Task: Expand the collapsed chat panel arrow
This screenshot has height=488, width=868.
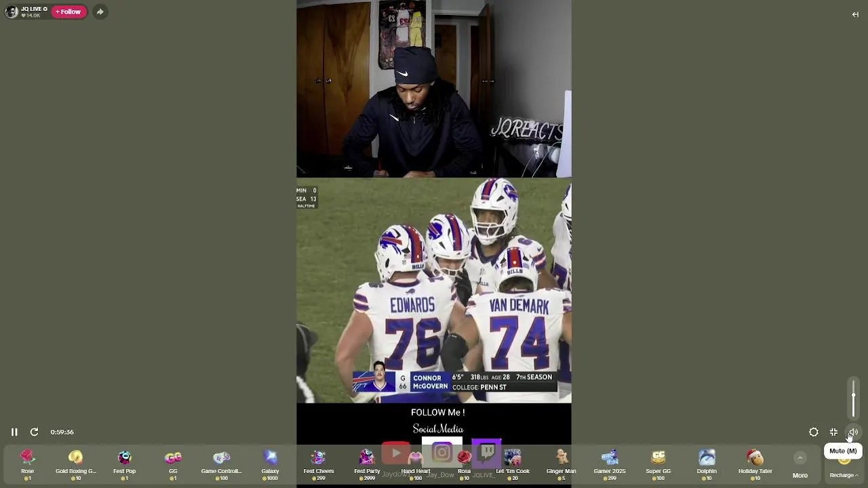Action: [x=855, y=14]
